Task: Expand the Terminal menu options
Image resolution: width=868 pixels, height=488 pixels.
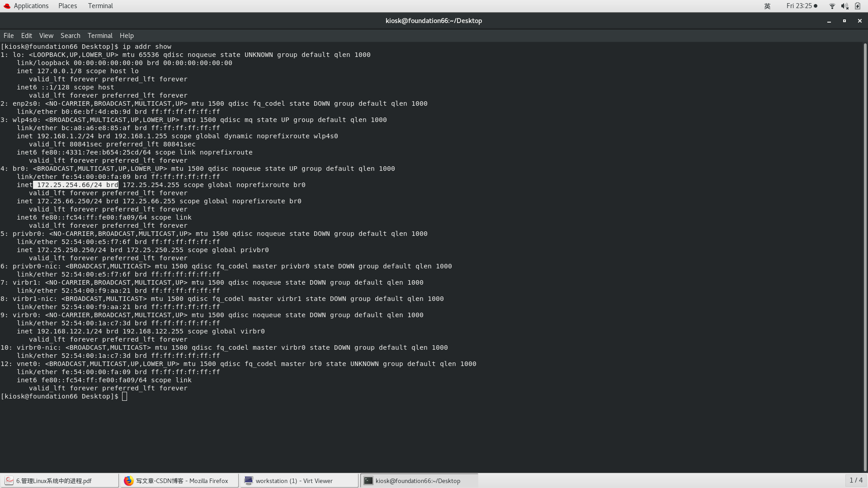Action: point(99,34)
